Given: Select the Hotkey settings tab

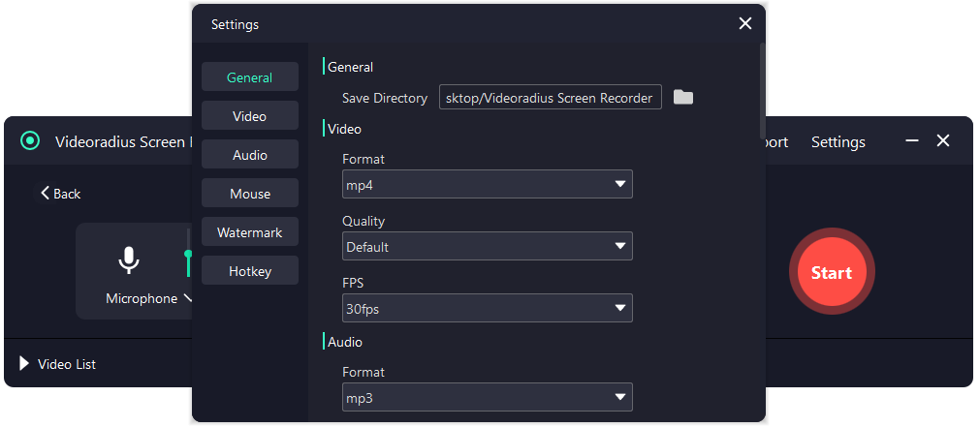Looking at the screenshot, I should point(250,270).
